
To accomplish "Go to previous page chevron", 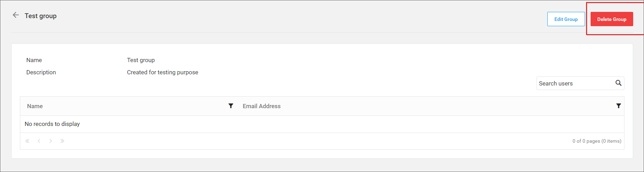I will click(39, 141).
